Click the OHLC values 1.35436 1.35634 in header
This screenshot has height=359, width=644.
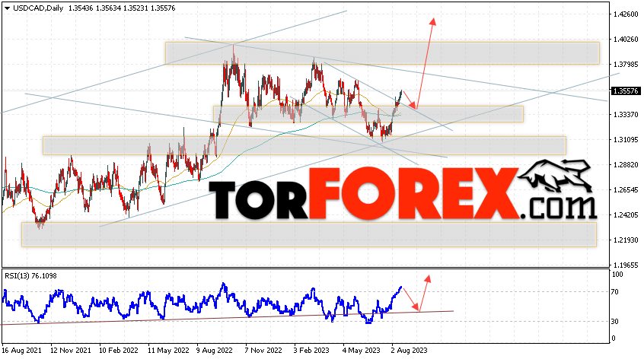[94, 8]
